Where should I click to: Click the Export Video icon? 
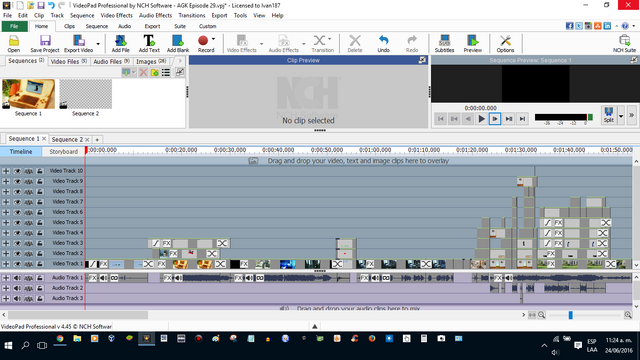click(78, 44)
